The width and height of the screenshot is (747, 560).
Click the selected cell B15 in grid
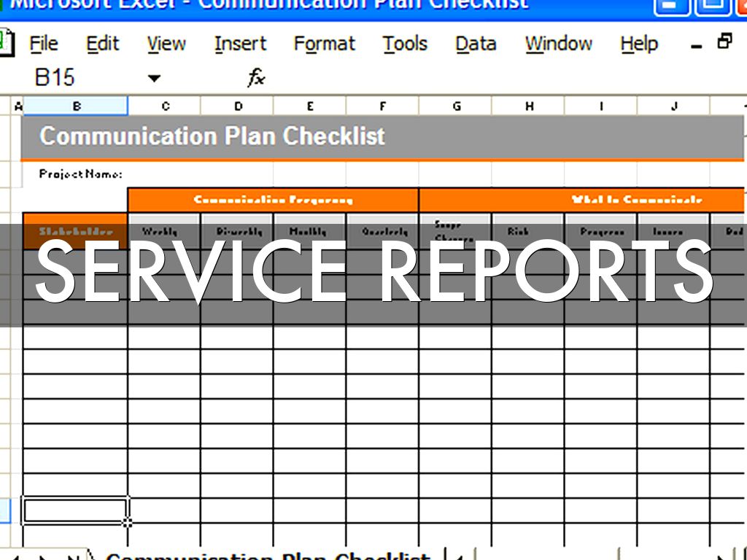point(75,510)
